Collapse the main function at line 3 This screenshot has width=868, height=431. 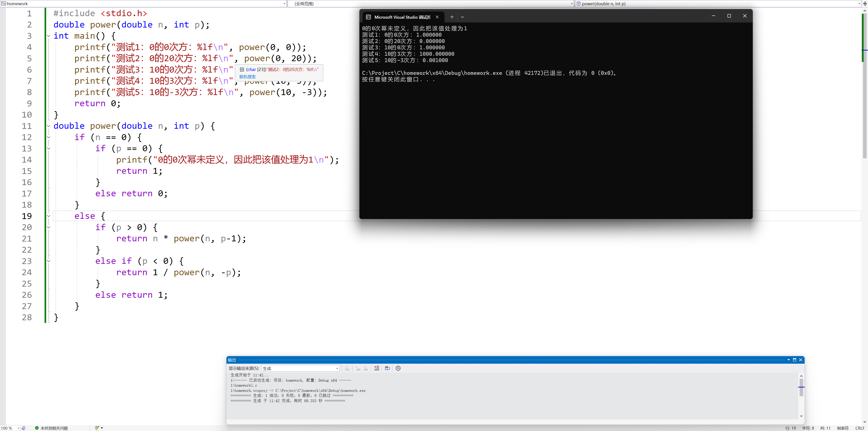(48, 36)
